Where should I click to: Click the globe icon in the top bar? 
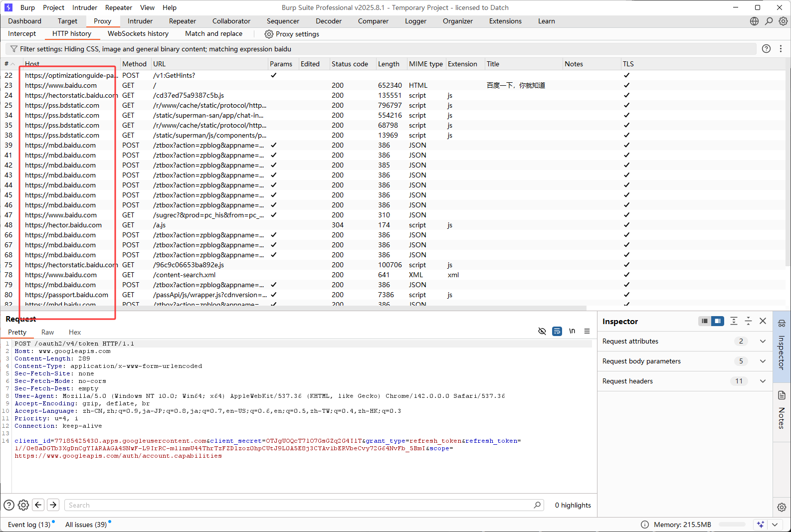755,21
